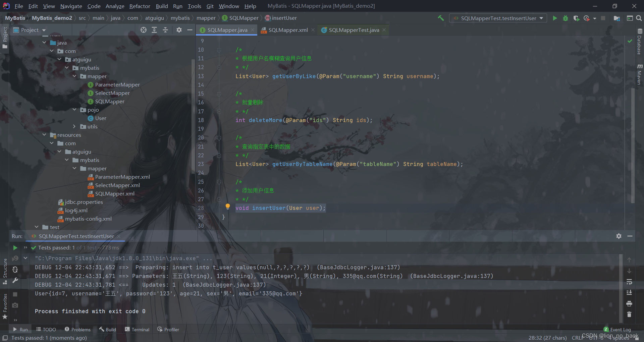Select ParameterMapper interface in tree
The width and height of the screenshot is (644, 342).
117,84
